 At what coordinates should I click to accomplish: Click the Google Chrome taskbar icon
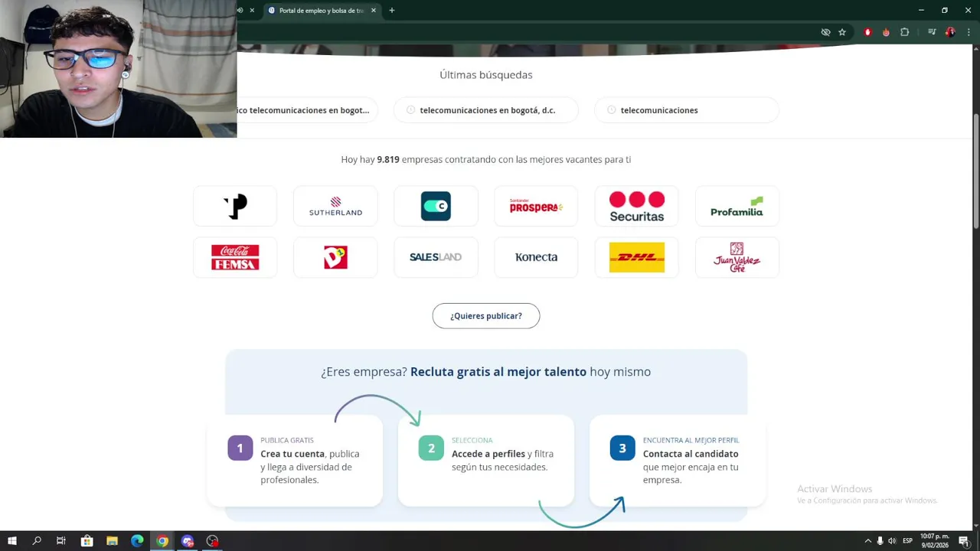tap(162, 541)
